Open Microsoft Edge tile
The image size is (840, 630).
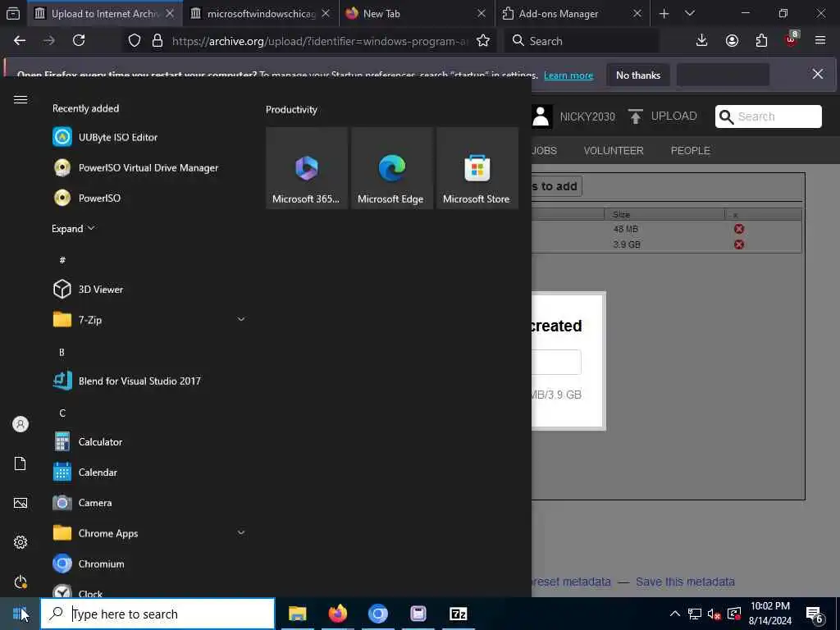[391, 168]
